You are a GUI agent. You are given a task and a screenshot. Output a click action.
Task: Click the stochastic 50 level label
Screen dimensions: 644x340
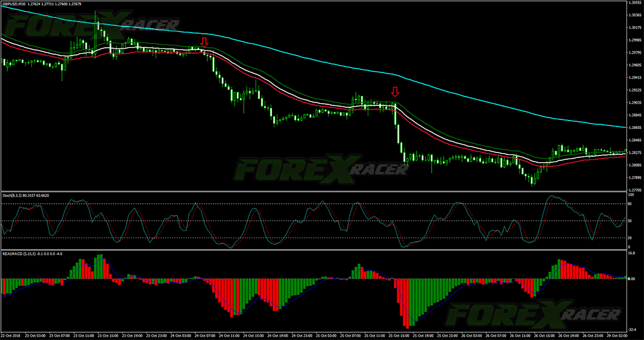[631, 221]
